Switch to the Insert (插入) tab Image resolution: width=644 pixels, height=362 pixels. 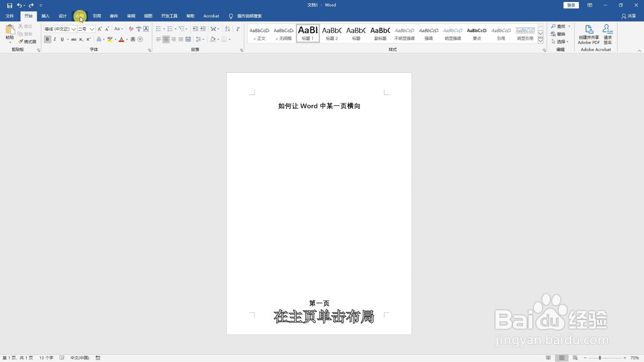(45, 16)
